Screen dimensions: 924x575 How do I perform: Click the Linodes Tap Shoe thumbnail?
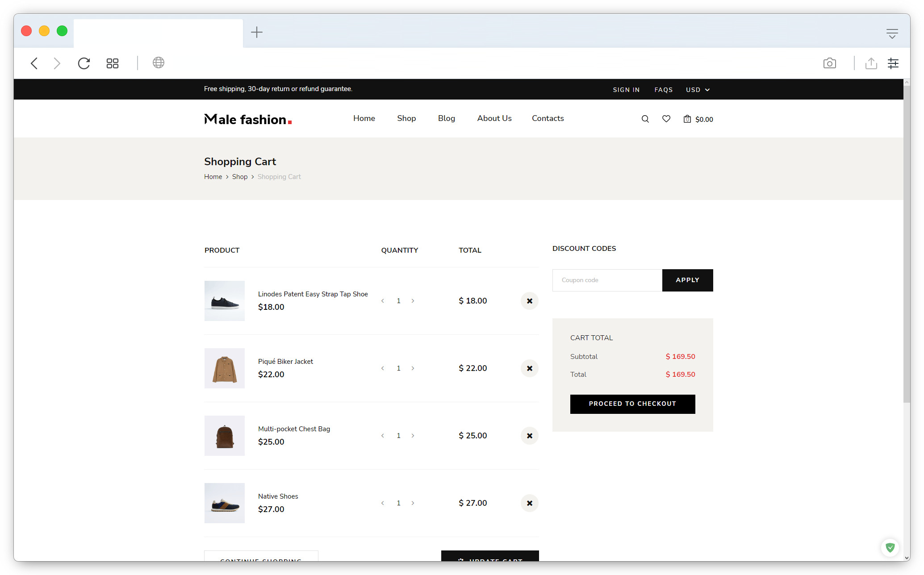(225, 301)
